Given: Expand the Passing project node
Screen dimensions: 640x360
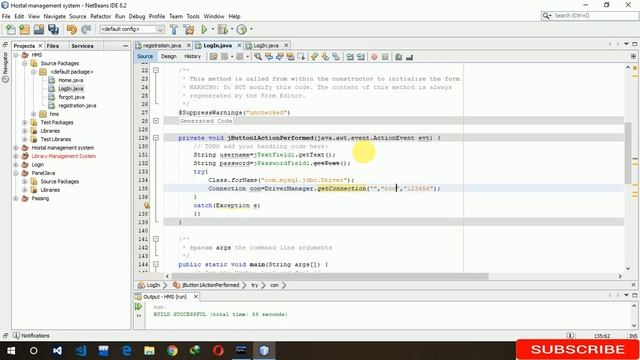Looking at the screenshot, I should coord(16,198).
